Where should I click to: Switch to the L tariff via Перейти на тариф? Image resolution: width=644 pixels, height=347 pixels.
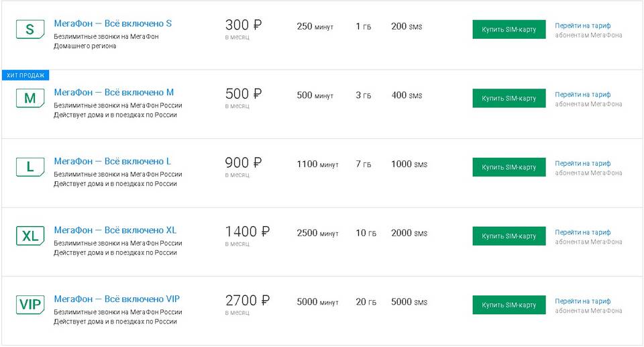(x=582, y=163)
